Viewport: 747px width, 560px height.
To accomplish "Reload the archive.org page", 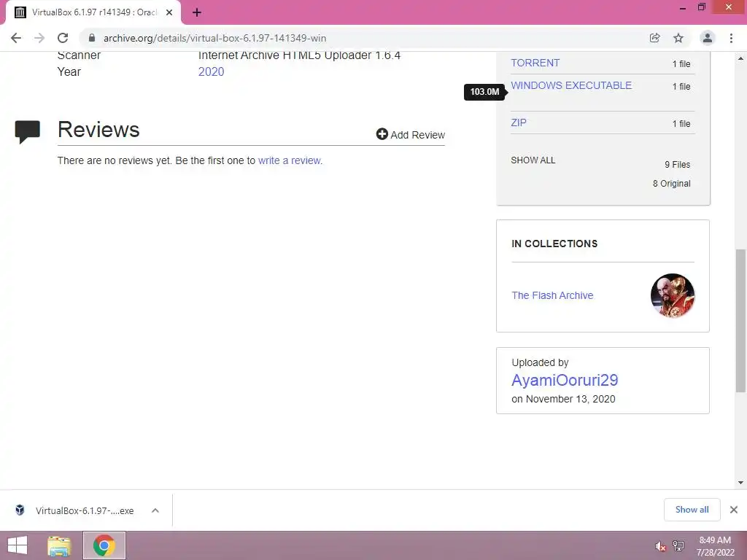I will click(x=63, y=38).
